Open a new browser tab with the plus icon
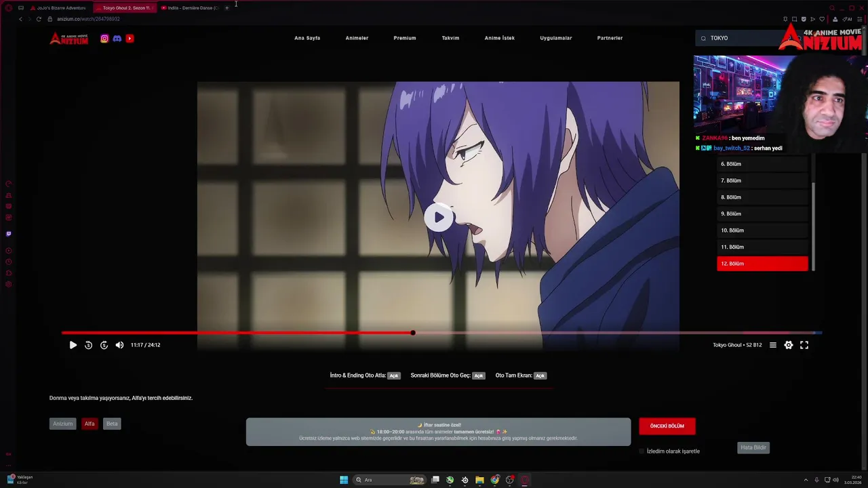The height and width of the screenshot is (488, 868). (227, 7)
